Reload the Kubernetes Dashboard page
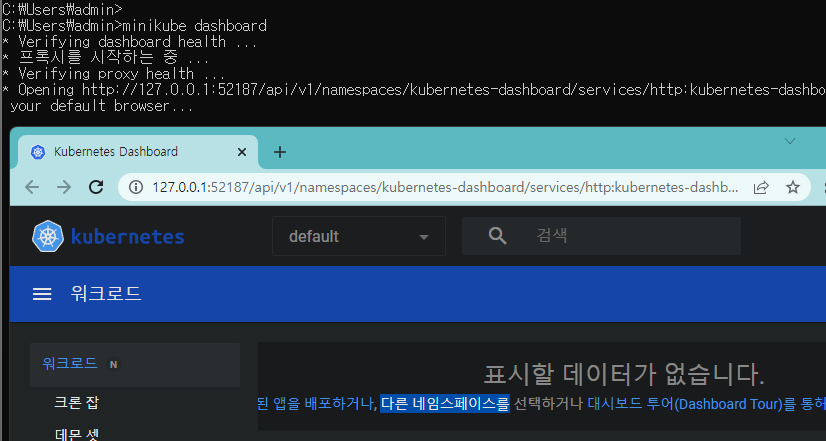Image resolution: width=826 pixels, height=441 pixels. [x=96, y=187]
